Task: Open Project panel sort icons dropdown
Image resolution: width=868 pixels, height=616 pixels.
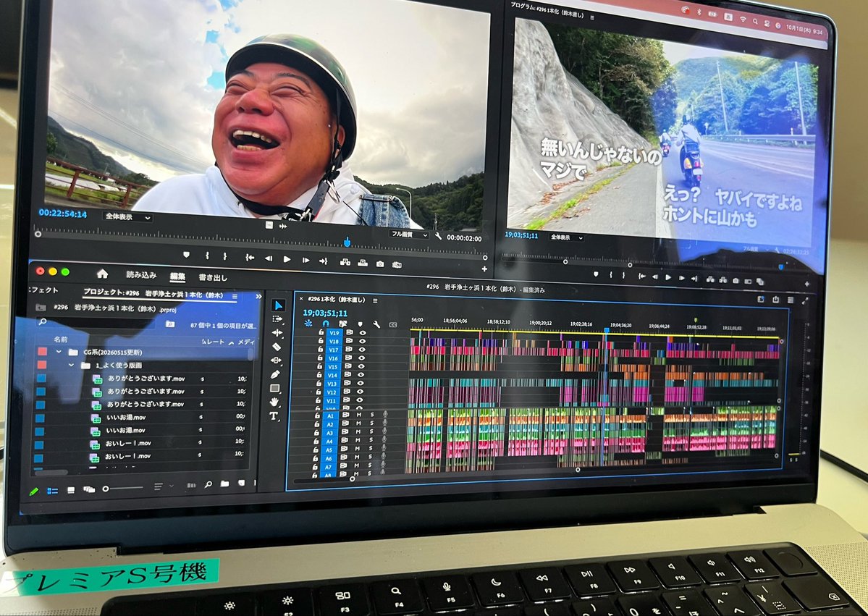Action: click(x=161, y=486)
